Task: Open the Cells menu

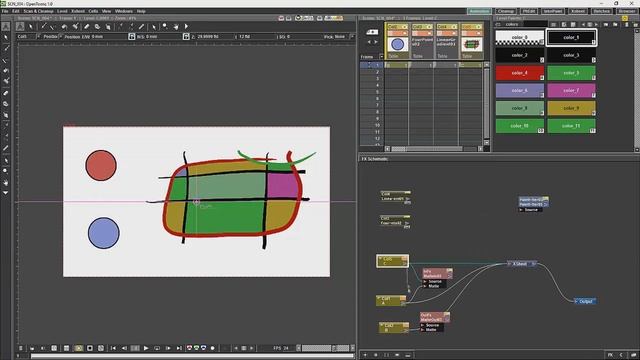Action: point(93,11)
